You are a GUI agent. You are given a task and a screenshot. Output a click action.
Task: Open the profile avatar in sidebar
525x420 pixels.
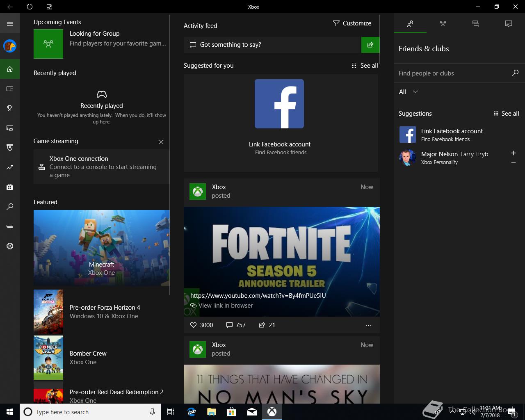coord(10,46)
